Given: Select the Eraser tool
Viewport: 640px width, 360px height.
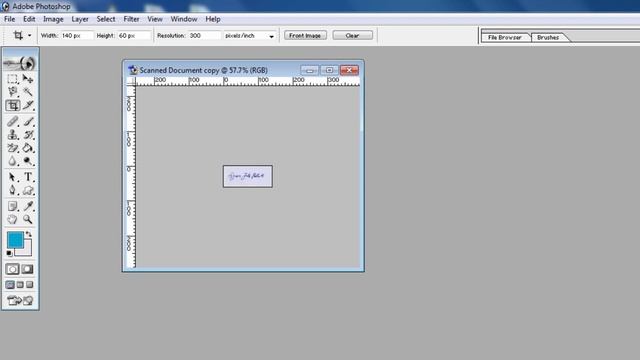Looking at the screenshot, I should pos(12,148).
